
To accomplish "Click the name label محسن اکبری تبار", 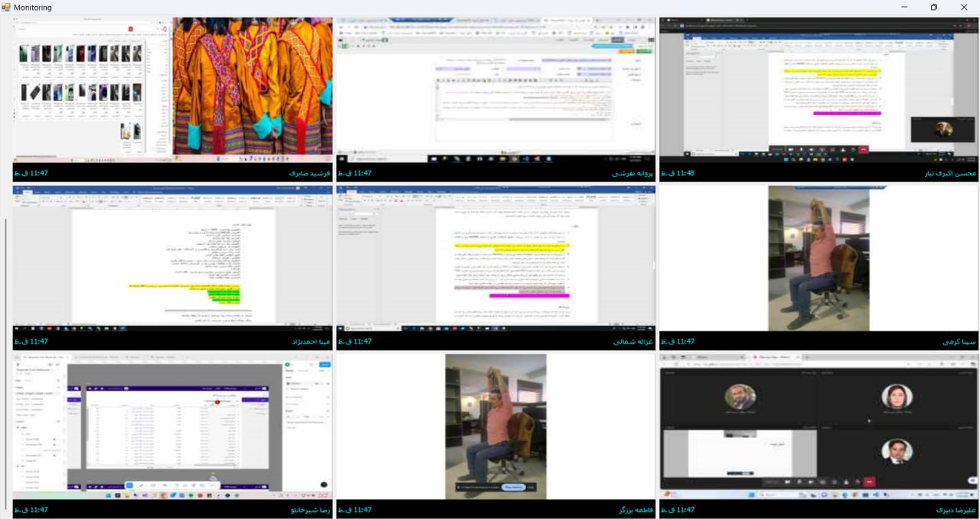I will (949, 174).
